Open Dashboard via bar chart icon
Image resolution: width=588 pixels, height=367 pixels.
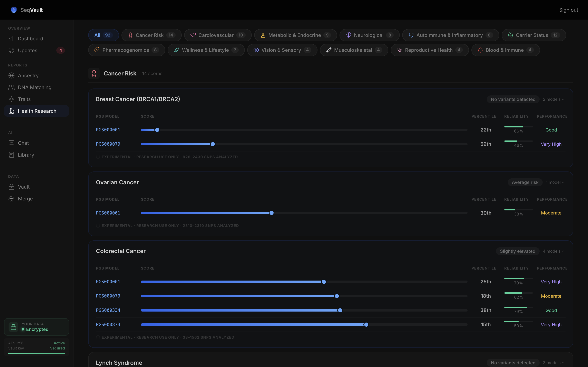(11, 39)
